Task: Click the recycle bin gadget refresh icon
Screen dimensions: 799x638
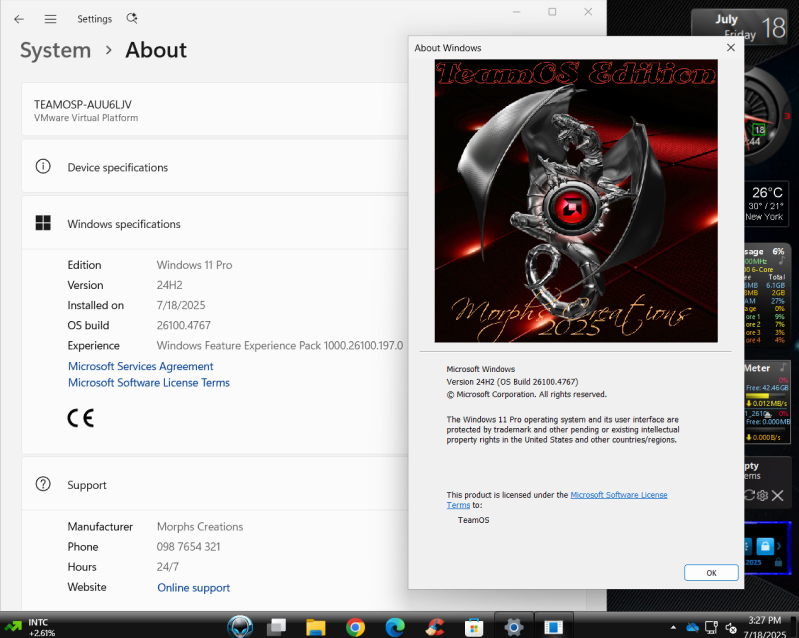Action: pos(750,495)
